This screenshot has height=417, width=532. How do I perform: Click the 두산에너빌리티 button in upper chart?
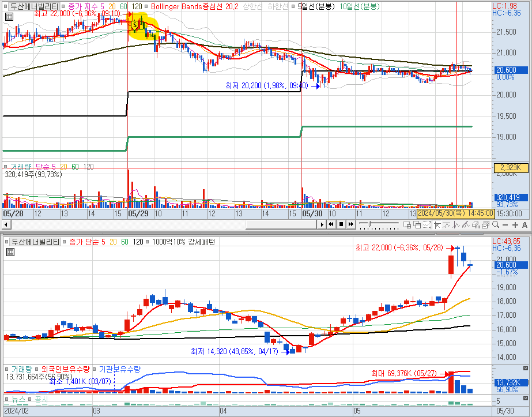pos(33,6)
